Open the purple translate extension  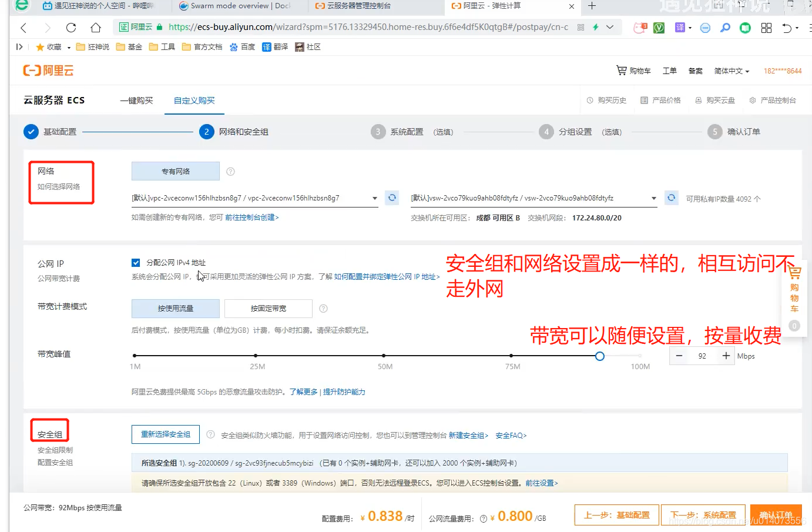coord(680,28)
